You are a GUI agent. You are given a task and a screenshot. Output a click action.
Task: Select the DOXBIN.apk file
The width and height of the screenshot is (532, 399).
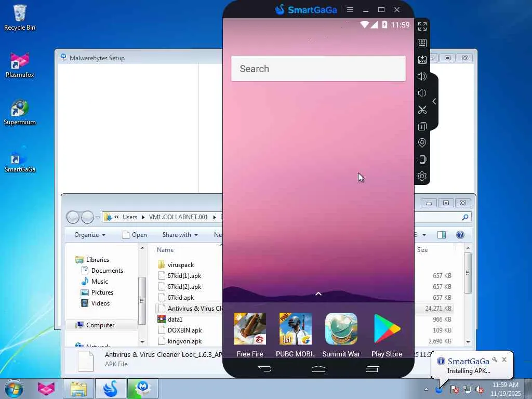tap(184, 330)
